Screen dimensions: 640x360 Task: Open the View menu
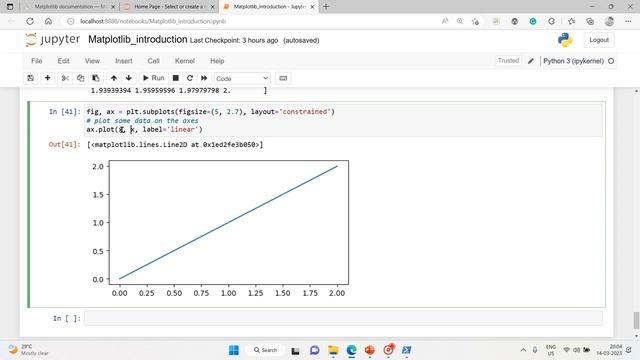(x=92, y=61)
